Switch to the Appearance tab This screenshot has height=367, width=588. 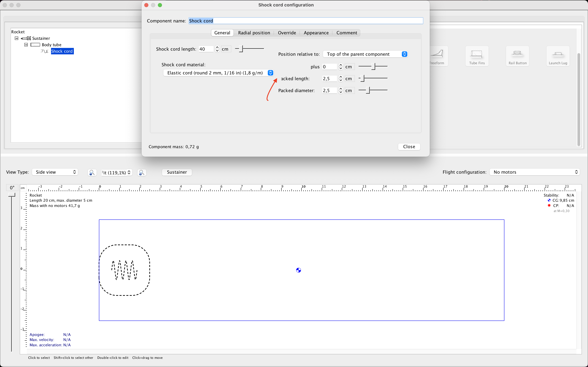click(x=316, y=33)
